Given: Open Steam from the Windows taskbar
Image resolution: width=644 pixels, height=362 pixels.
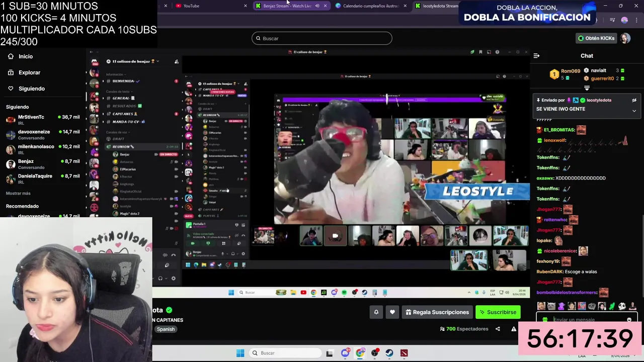Looking at the screenshot, I should click(x=389, y=353).
